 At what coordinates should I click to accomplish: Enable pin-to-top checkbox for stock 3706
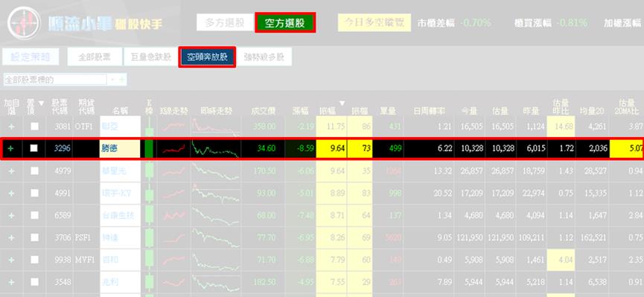pos(34,237)
